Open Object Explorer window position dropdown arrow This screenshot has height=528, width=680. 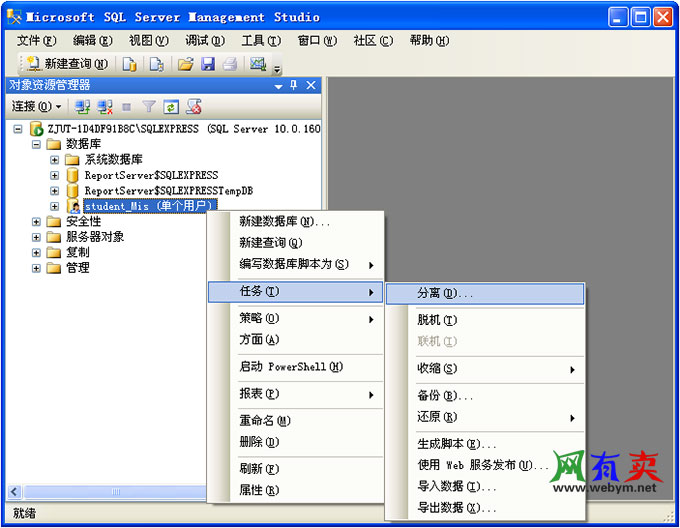point(278,86)
